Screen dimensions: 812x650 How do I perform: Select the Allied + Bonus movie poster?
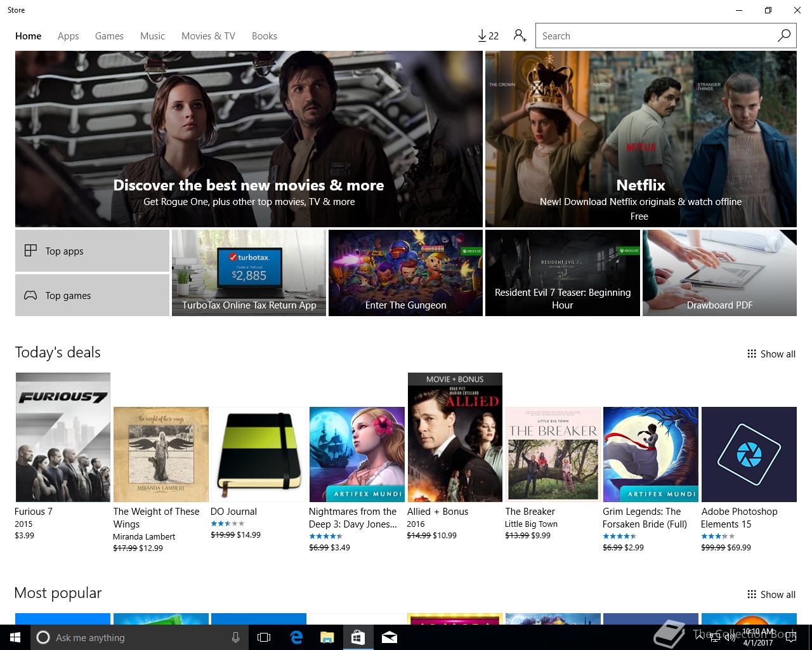click(x=455, y=437)
